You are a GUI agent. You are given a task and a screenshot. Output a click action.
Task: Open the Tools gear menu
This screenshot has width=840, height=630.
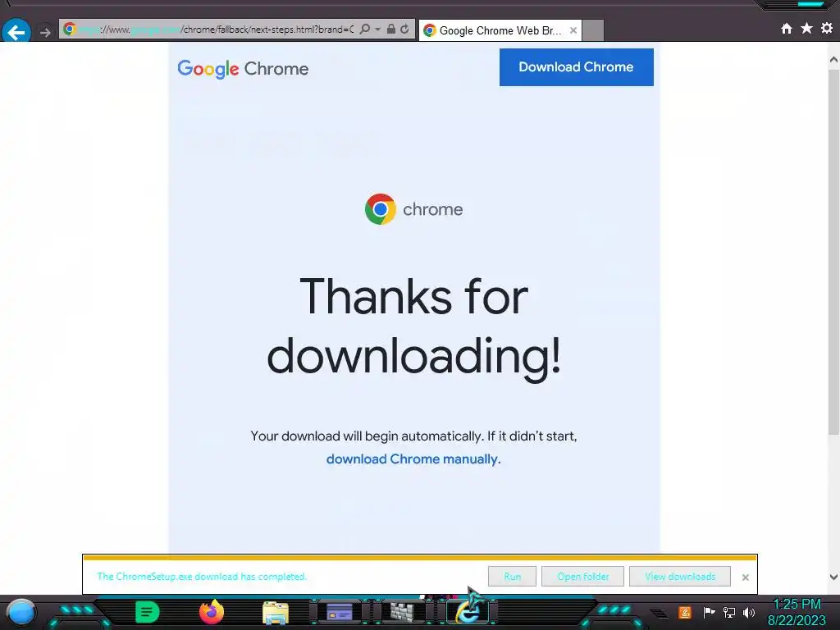(827, 28)
